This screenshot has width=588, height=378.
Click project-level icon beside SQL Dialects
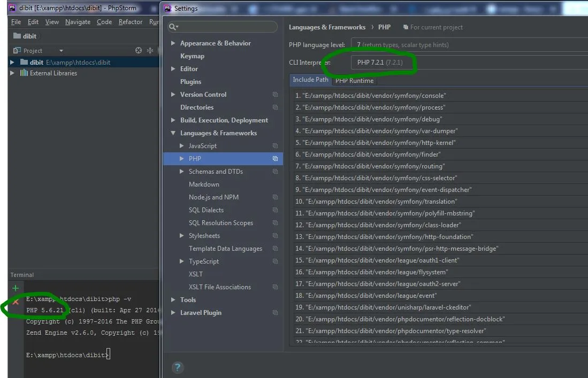275,210
